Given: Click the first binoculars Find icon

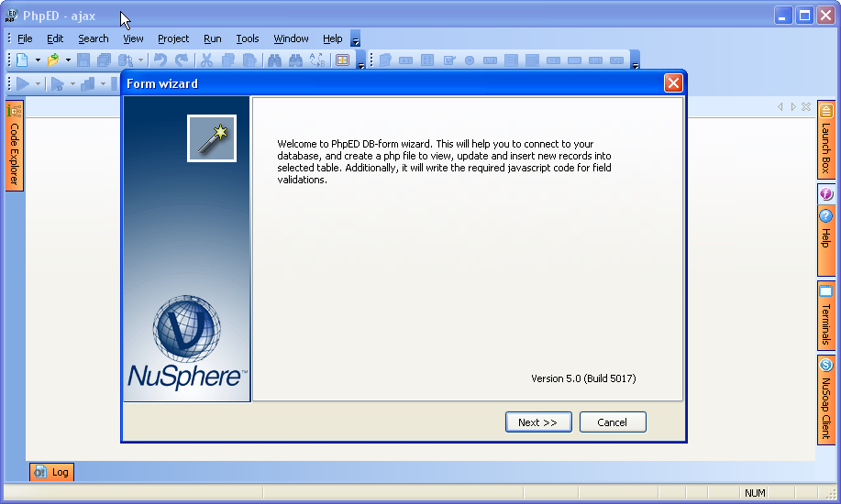Looking at the screenshot, I should [274, 60].
